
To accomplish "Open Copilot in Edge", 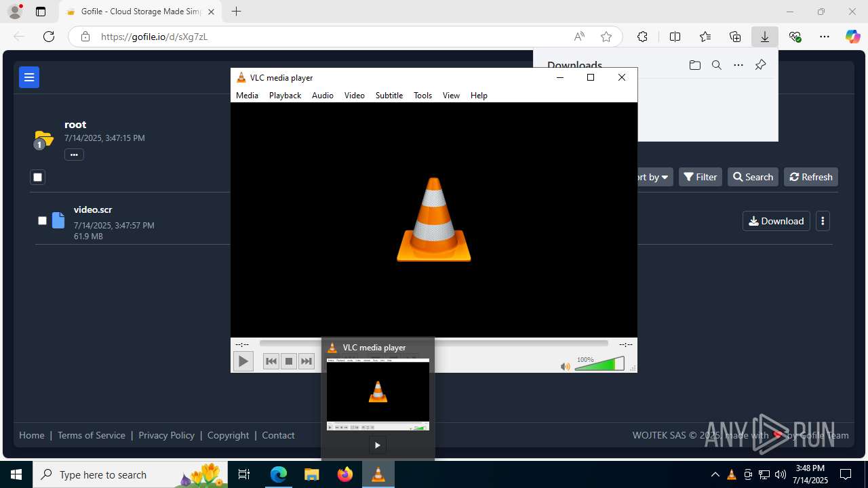I will tap(852, 37).
